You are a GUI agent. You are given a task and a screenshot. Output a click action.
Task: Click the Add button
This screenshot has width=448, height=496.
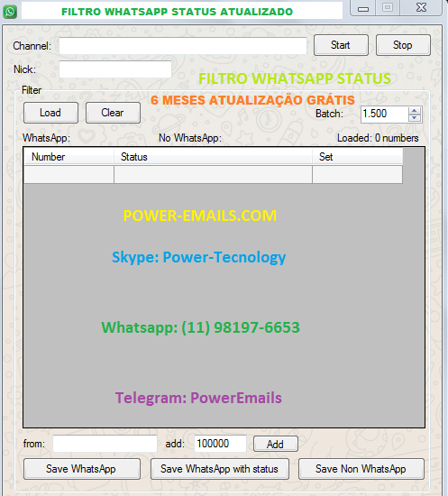point(275,444)
